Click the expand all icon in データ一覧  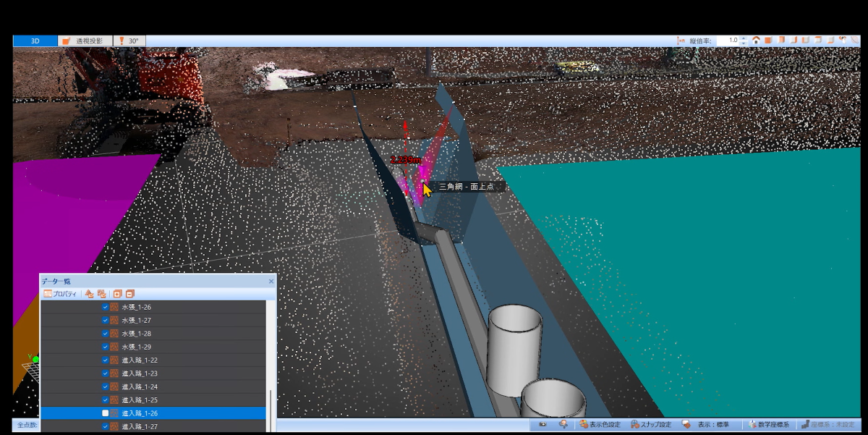point(117,294)
